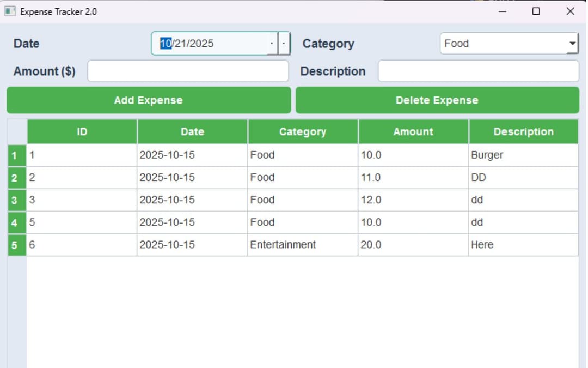The image size is (588, 368).
Task: Click the Delete Expense button
Action: coord(437,100)
